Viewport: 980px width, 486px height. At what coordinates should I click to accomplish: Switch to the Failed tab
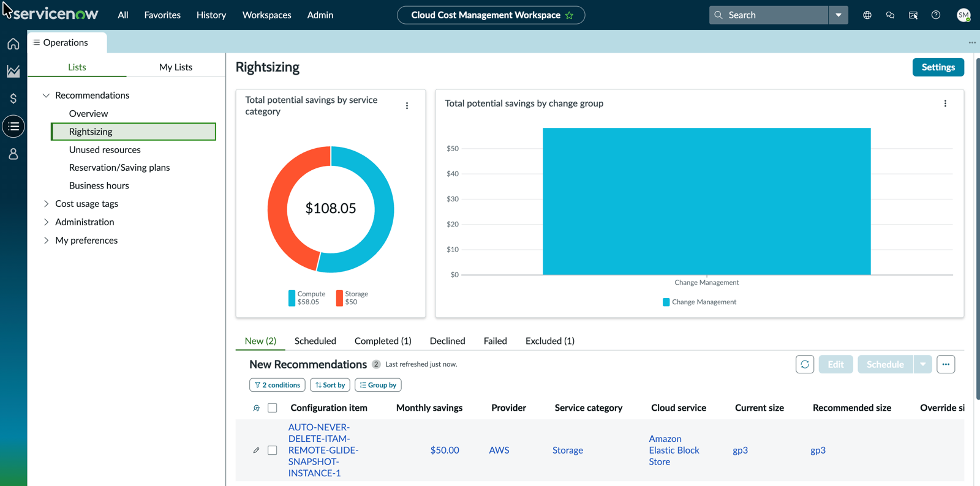[x=496, y=341]
